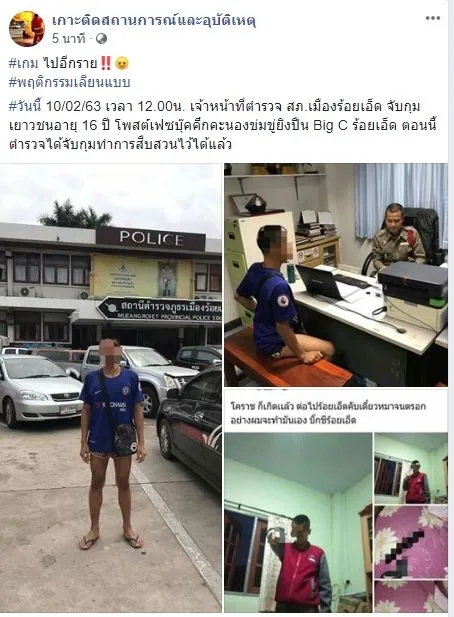Click the small selfie by window photo
Screen dimensions: 454x617
411,468
